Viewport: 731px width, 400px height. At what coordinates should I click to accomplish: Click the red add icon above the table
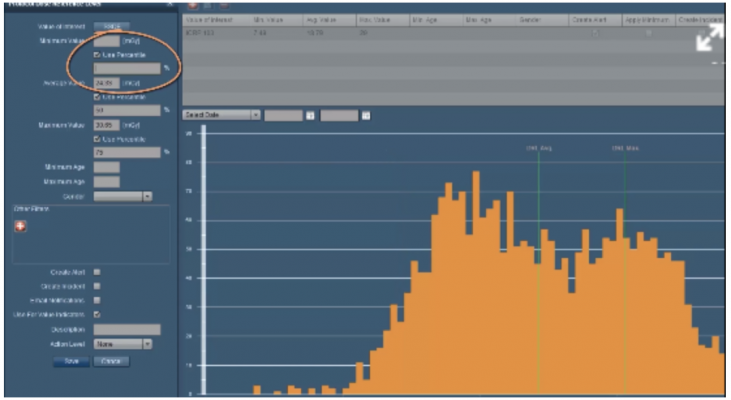pyautogui.click(x=192, y=5)
